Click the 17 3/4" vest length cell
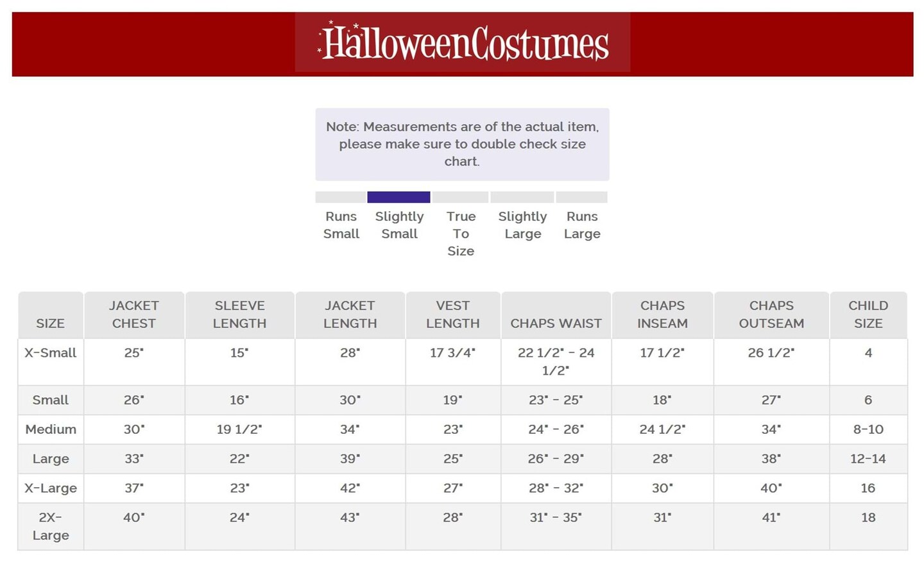This screenshot has height=568, width=924. (452, 352)
